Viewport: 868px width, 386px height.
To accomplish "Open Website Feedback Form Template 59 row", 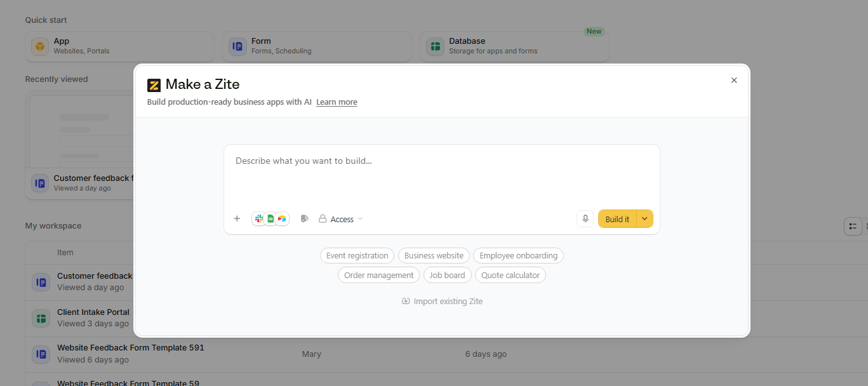I will (x=446, y=380).
